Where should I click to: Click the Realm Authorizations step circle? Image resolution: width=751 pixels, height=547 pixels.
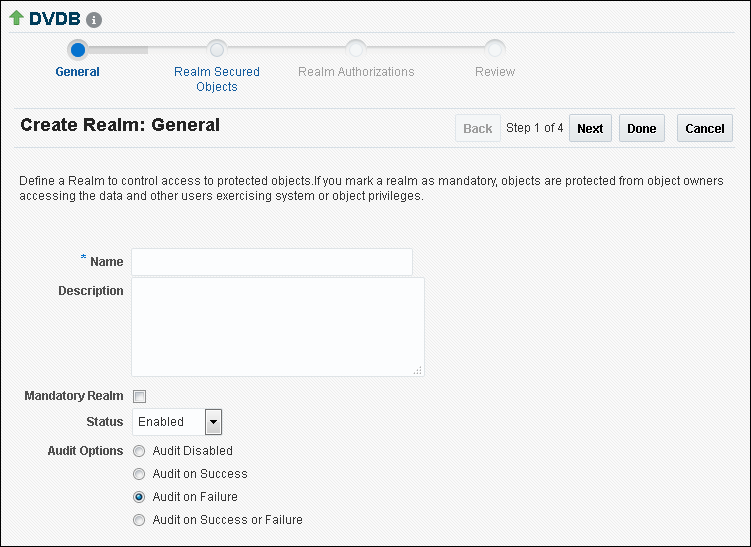[355, 48]
